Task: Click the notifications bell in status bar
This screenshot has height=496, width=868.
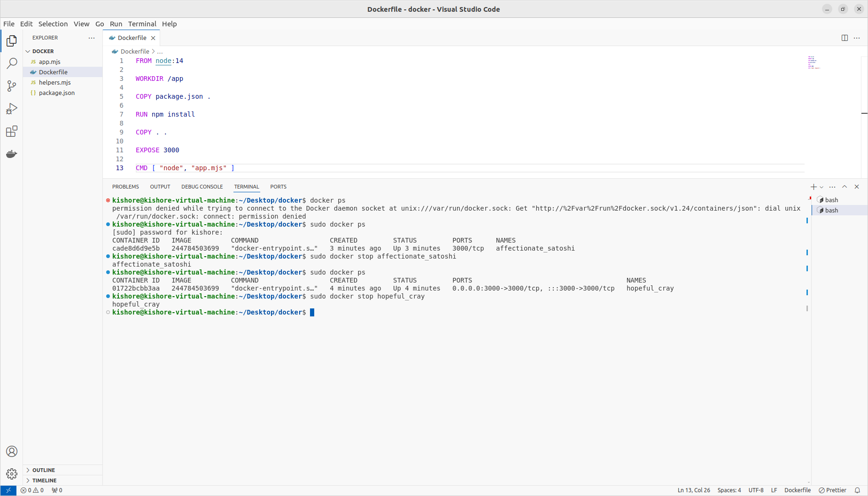Action: pyautogui.click(x=857, y=490)
